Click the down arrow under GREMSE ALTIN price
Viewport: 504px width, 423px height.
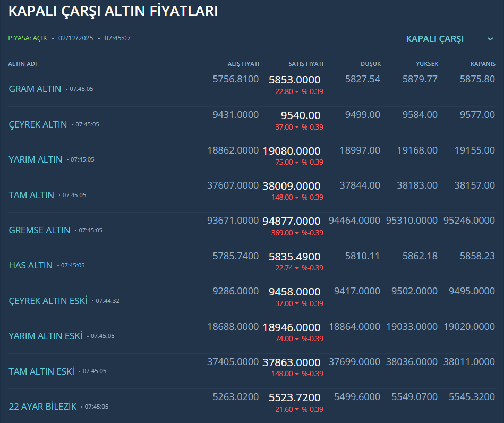[297, 233]
